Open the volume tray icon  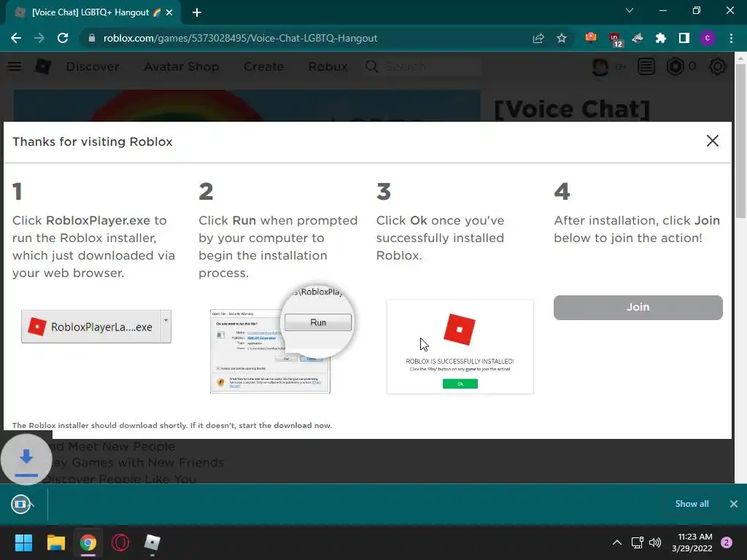pos(655,542)
